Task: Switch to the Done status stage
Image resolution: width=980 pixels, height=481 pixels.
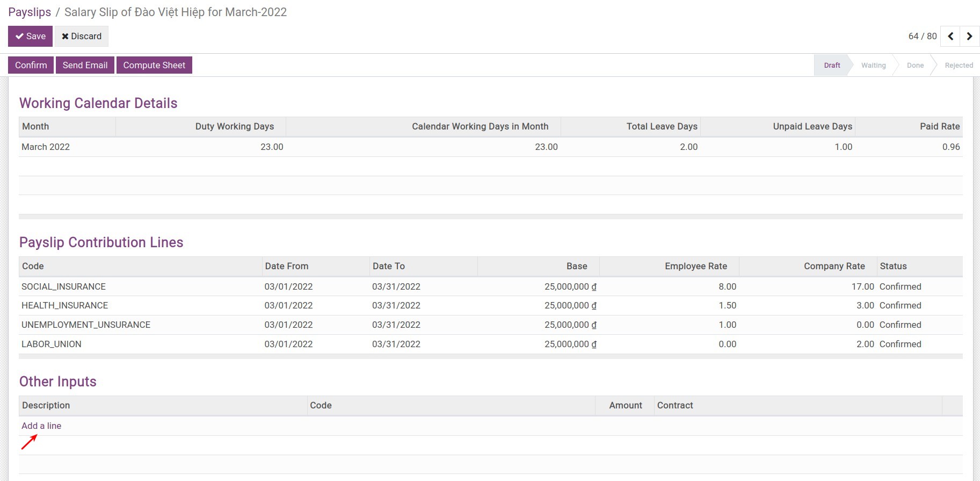Action: click(915, 65)
